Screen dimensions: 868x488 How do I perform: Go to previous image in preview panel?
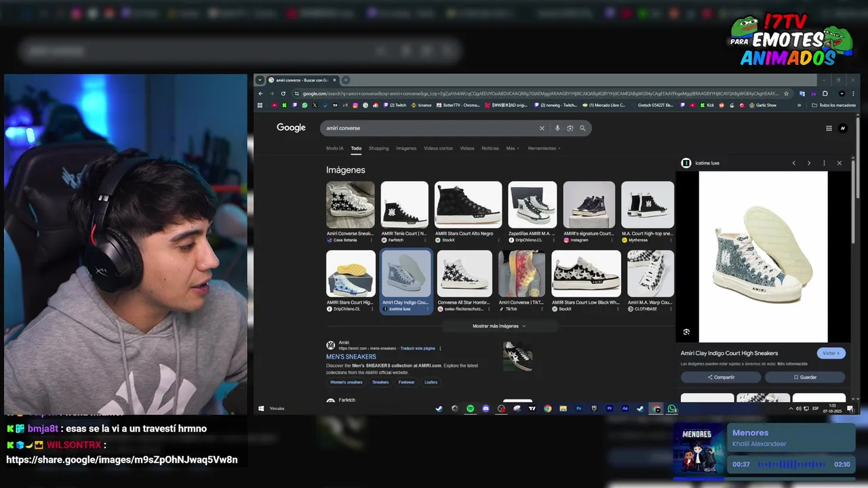point(794,163)
